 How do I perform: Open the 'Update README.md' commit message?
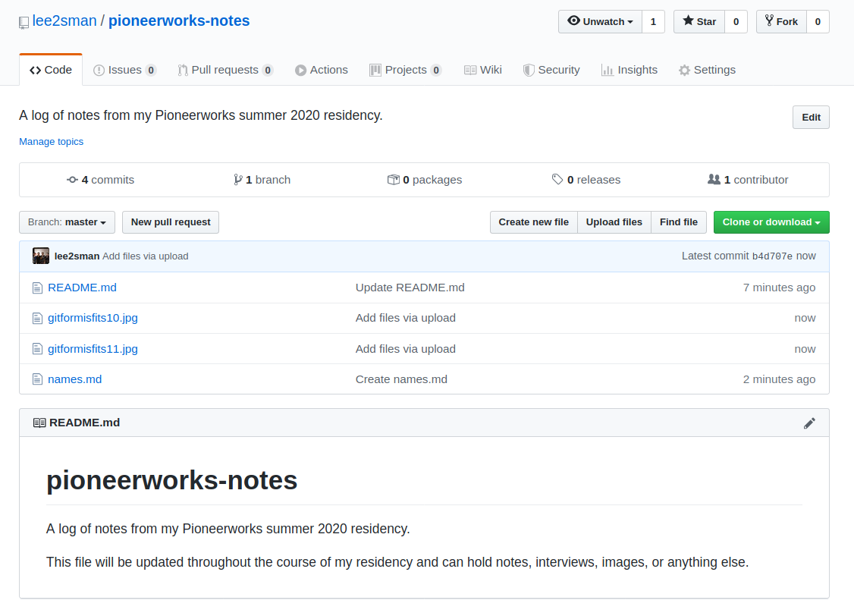(410, 288)
